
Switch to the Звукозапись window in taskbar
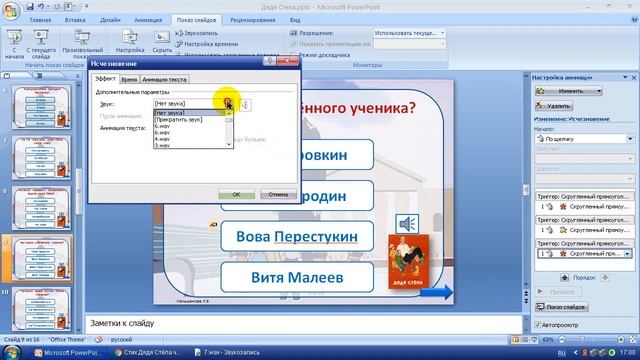click(227, 353)
